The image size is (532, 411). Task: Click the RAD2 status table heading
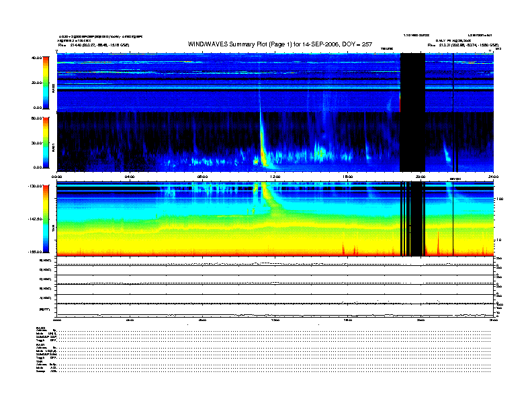point(40,328)
